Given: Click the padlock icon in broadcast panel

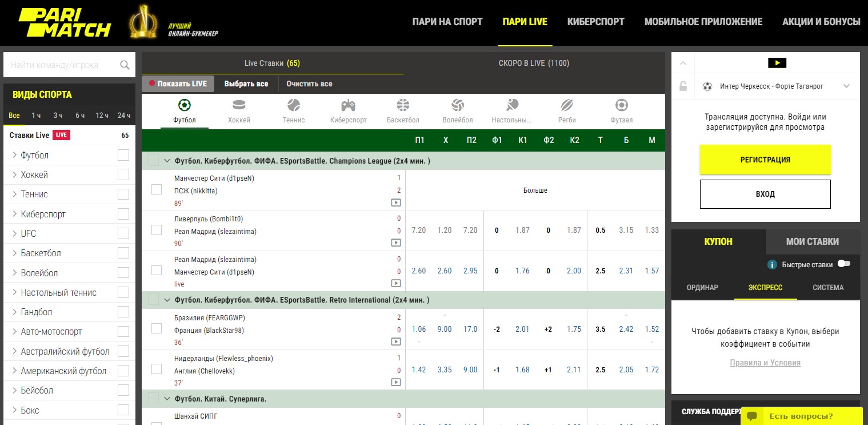Looking at the screenshot, I should pos(683,86).
